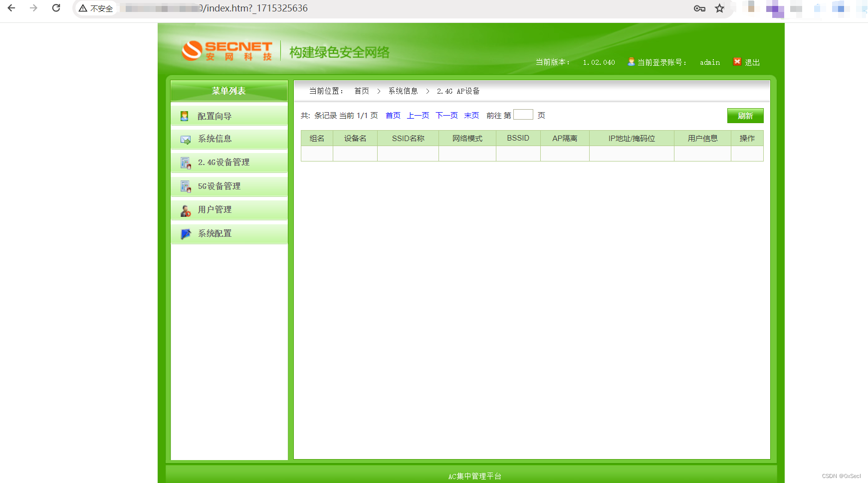Click the SSID名称 column header
This screenshot has height=483, width=868.
coord(408,139)
